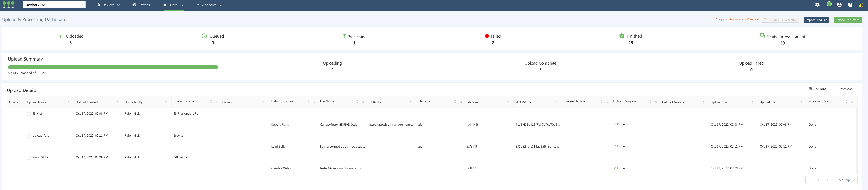This screenshot has width=868, height=190.
Task: Click the Processing status icon
Action: click(x=344, y=35)
